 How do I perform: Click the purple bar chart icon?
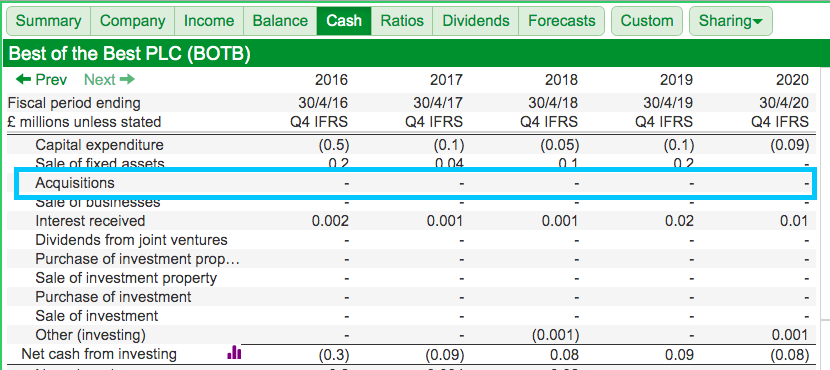tap(234, 353)
